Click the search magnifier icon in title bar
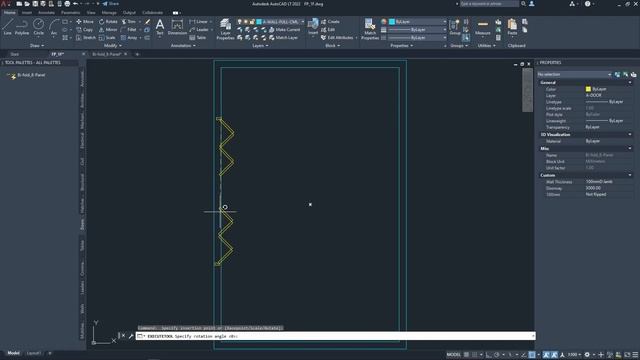 (x=523, y=4)
